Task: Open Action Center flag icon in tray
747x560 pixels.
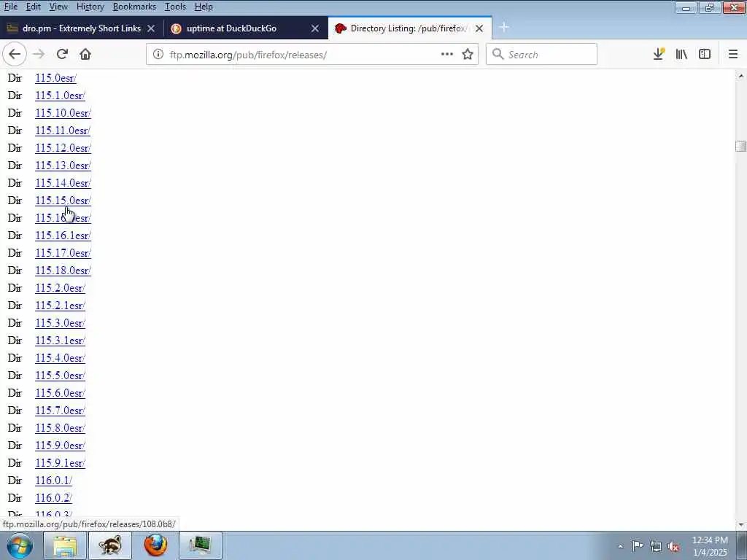Action: pyautogui.click(x=638, y=546)
